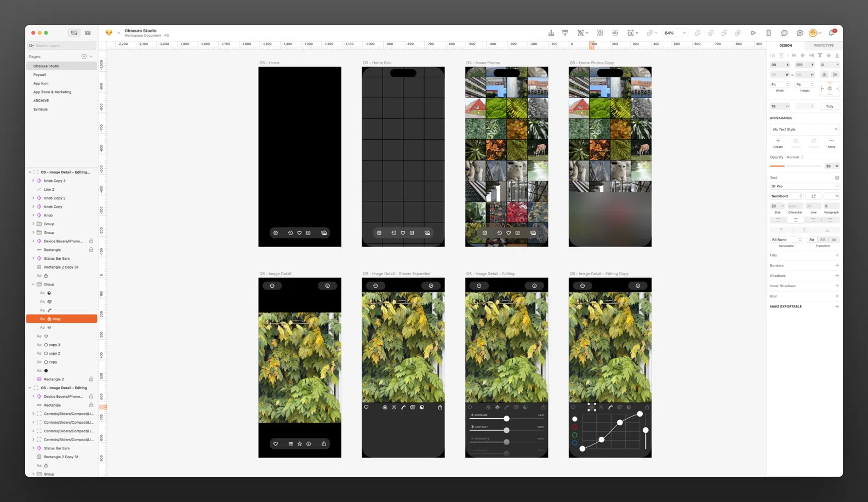Click the Create Symbol toolbar icon
The width and height of the screenshot is (868, 502).
point(600,33)
